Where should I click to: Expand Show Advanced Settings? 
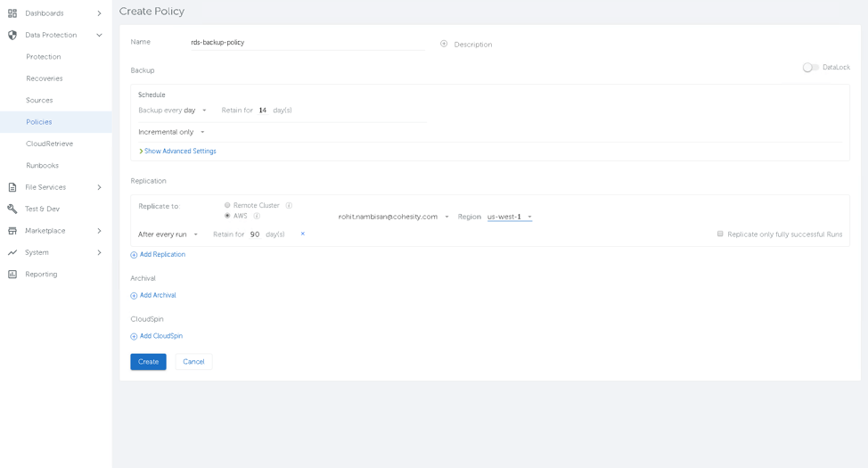(x=179, y=152)
